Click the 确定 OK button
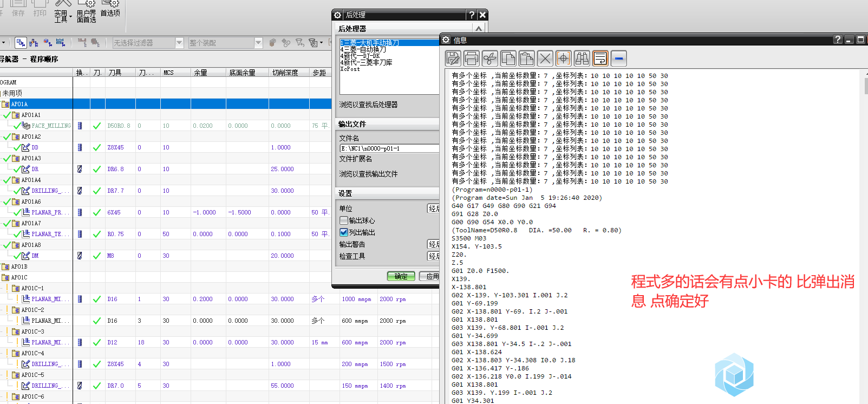The width and height of the screenshot is (868, 404). (x=401, y=276)
